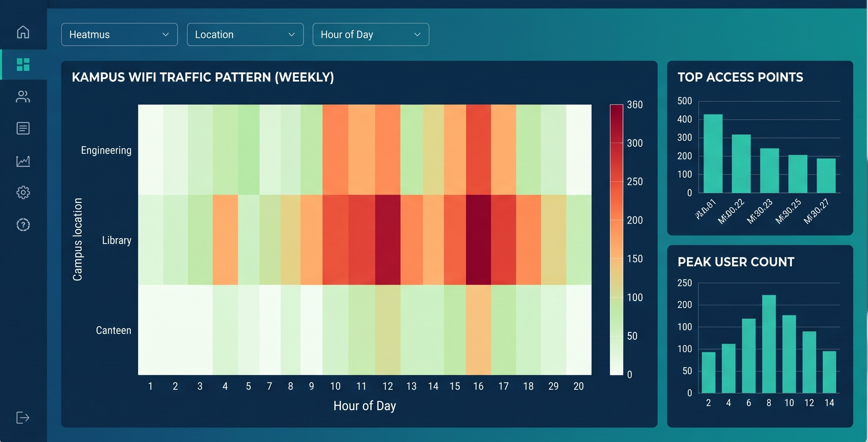Click the TOP ACCESS POINTS heading
Screen dimensions: 868x442
click(740, 77)
